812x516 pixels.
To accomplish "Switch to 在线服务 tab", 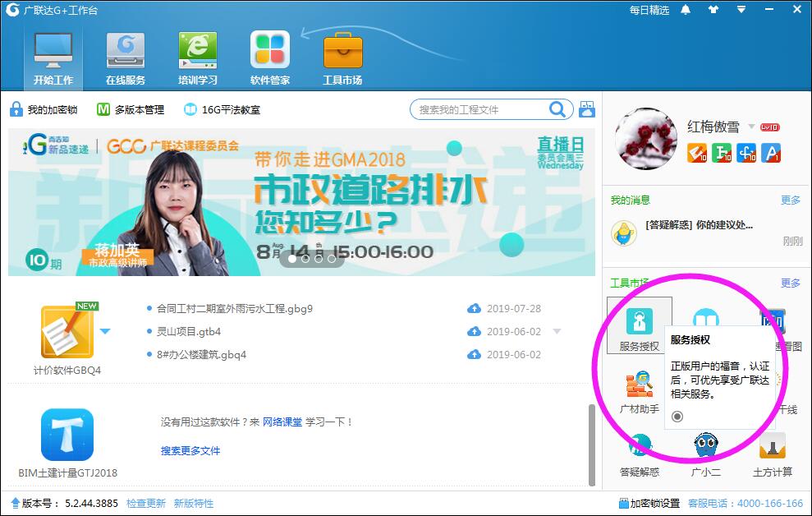I will pyautogui.click(x=126, y=60).
